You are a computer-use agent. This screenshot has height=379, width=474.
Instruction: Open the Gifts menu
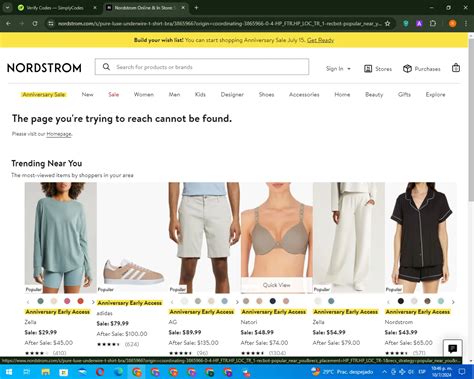[x=404, y=94]
